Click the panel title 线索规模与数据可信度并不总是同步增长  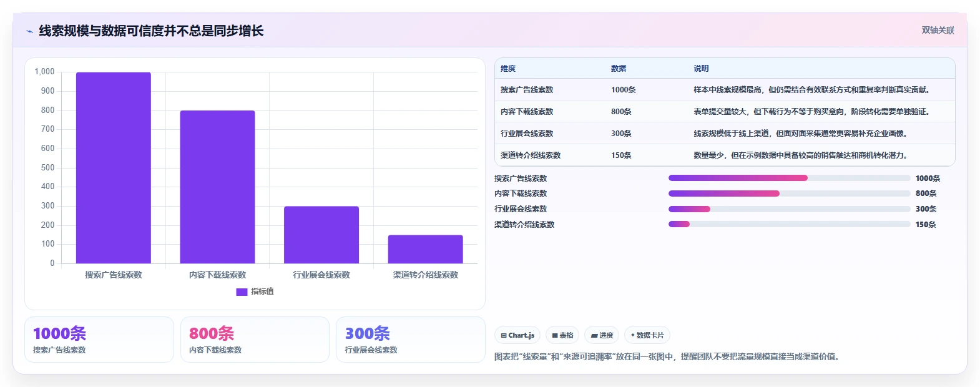152,31
